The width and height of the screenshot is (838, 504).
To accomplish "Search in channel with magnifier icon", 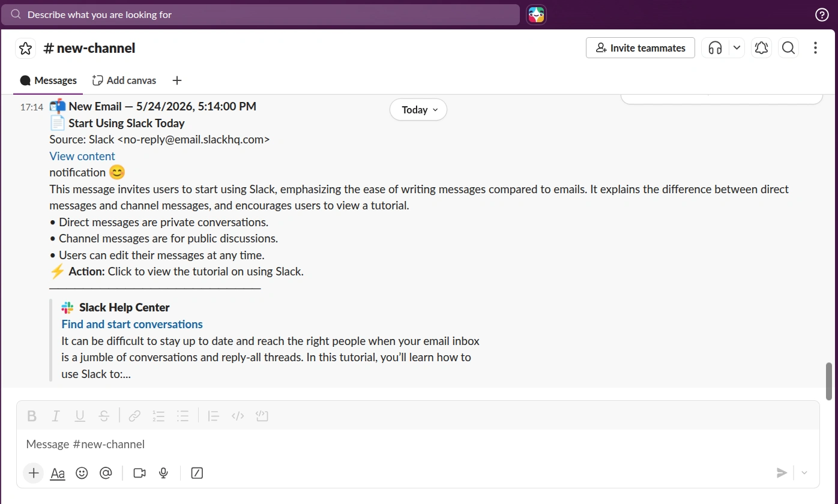I will (789, 48).
